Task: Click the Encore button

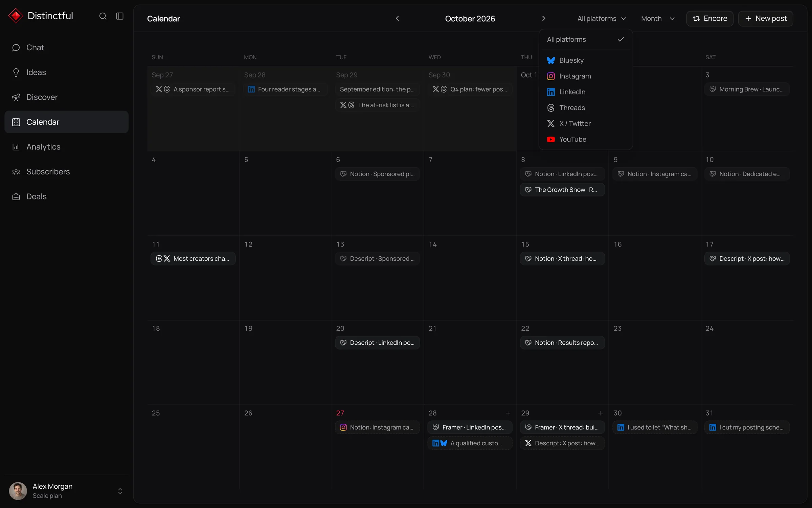Action: click(709, 19)
